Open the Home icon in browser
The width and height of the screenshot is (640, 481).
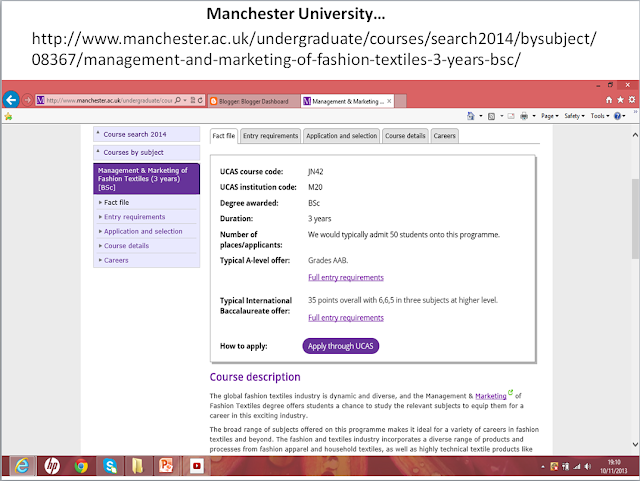(609, 100)
